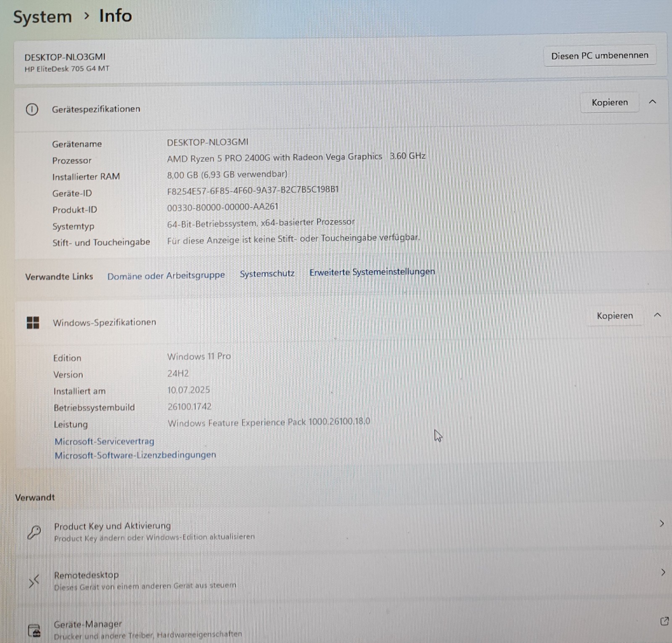Click the Gerätespezifikationen info icon
The image size is (672, 643).
[x=32, y=110]
